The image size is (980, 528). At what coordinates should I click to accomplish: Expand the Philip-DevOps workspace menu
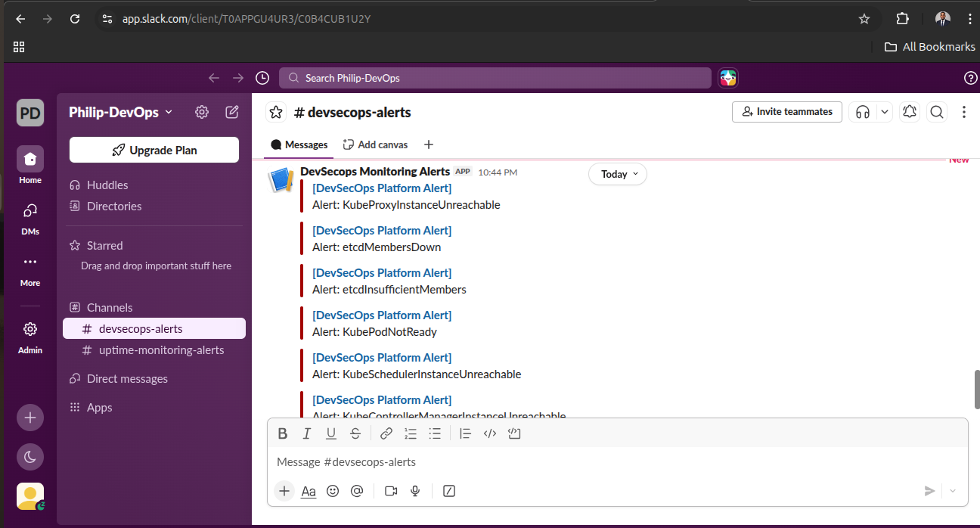[121, 112]
